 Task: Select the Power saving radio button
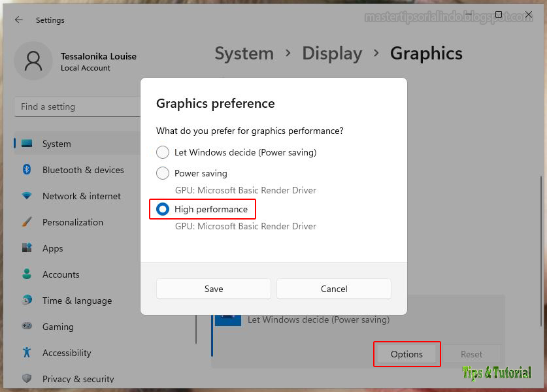[163, 173]
